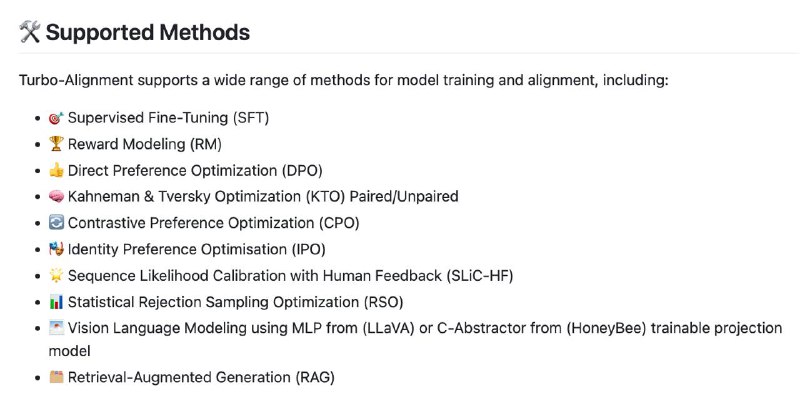Click the Direct Preference Optimization (DPO) item
This screenshot has width=800, height=396.
click(x=195, y=170)
